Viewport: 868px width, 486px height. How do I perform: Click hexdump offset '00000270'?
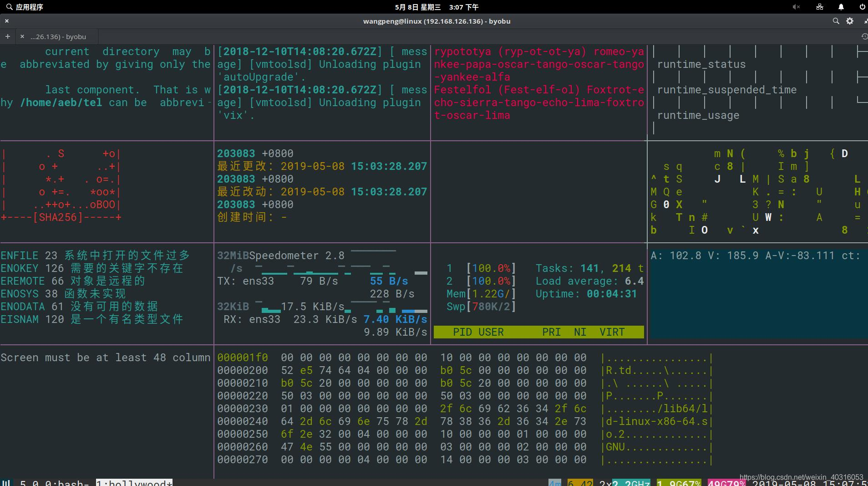click(243, 460)
